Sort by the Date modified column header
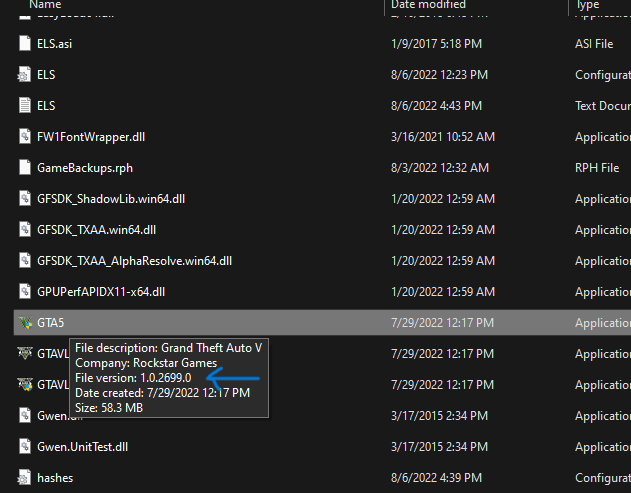This screenshot has width=631, height=493. pos(429,4)
